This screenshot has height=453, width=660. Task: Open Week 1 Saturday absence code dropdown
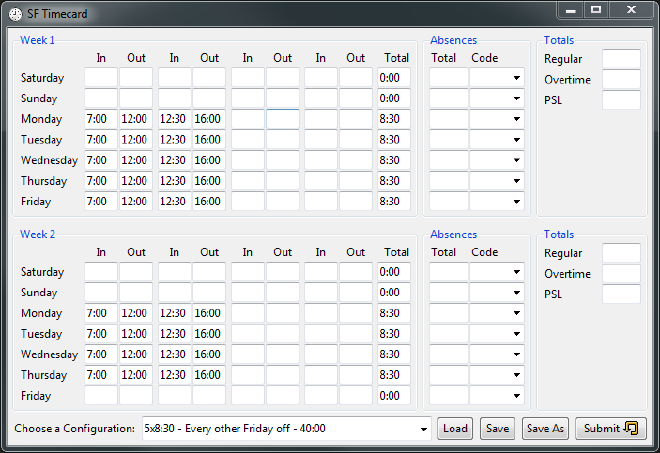[497, 77]
